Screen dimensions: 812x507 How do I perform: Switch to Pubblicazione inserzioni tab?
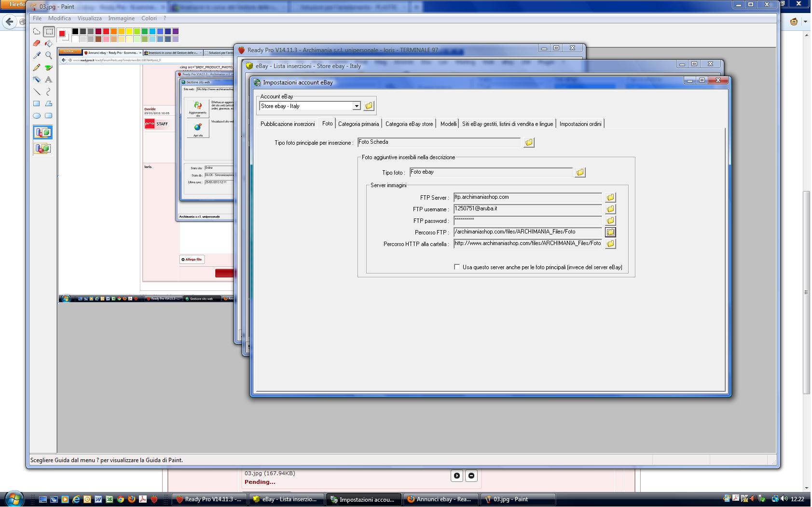click(x=288, y=124)
